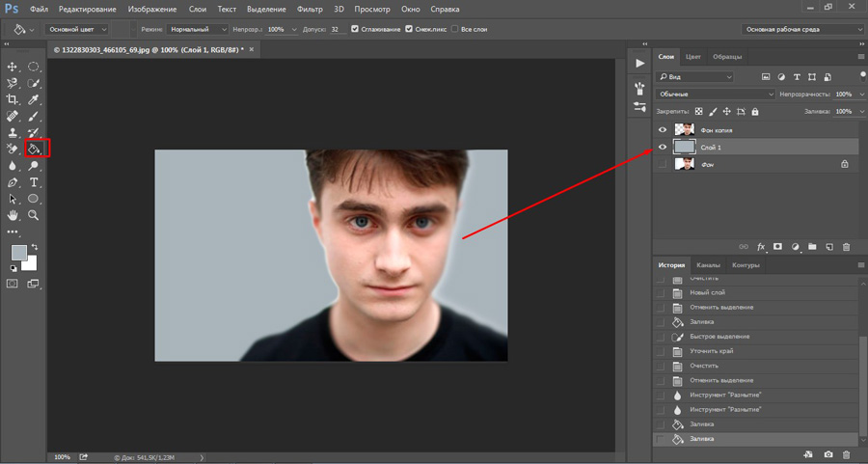Open the "Основная рабочая среда" workspace dropdown
This screenshot has width=868, height=464.
(801, 30)
